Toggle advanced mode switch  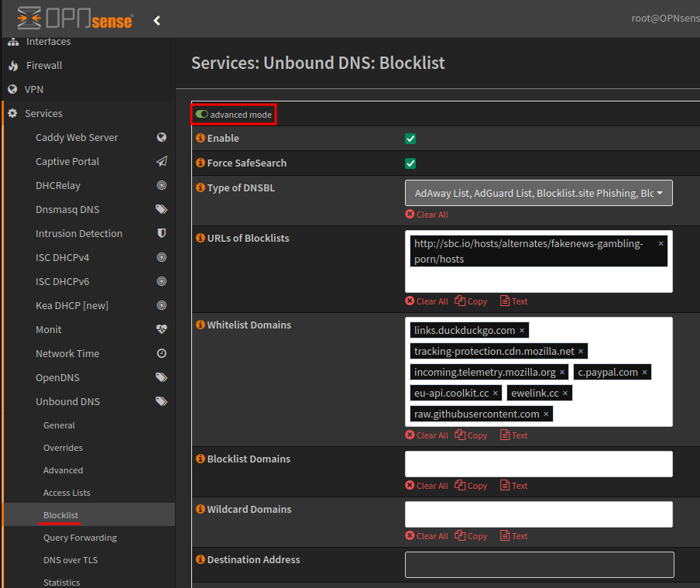202,115
